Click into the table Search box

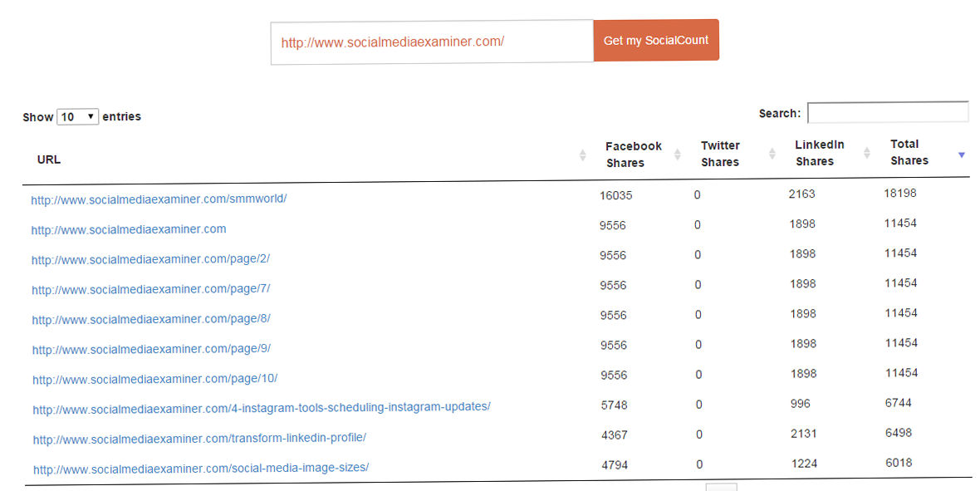pyautogui.click(x=888, y=113)
